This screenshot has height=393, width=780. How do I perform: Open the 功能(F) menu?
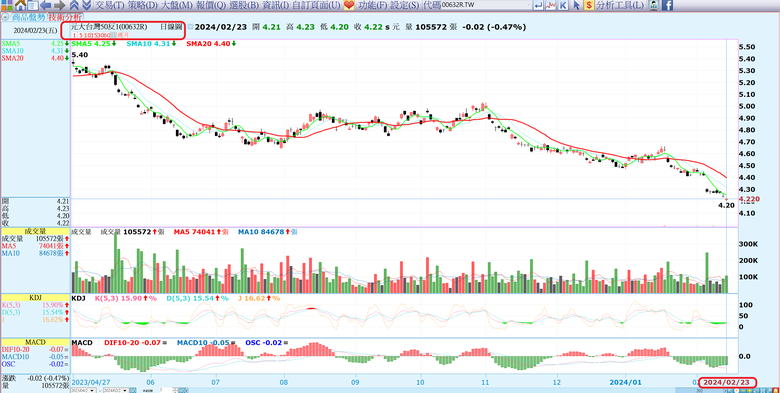pos(373,5)
